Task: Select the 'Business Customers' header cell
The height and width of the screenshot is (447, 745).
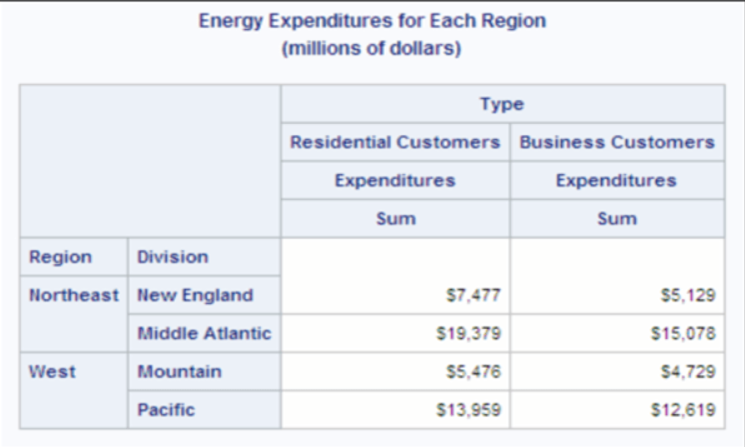Action: (616, 142)
